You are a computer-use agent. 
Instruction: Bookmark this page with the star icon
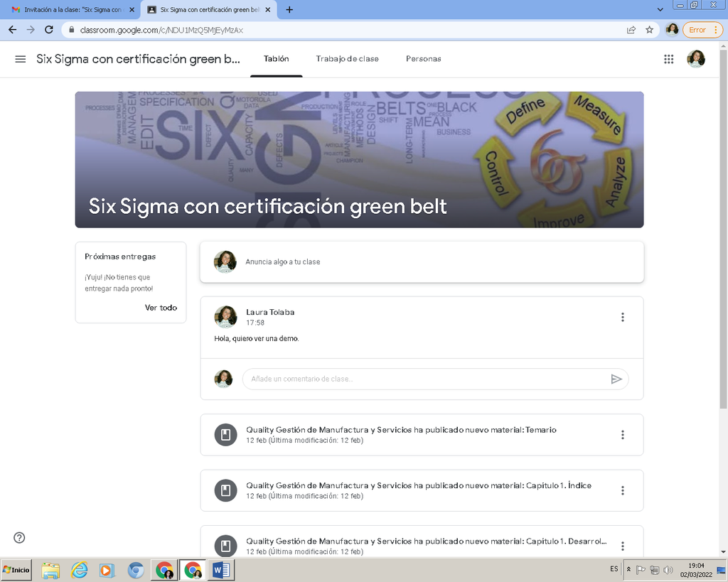coord(650,30)
